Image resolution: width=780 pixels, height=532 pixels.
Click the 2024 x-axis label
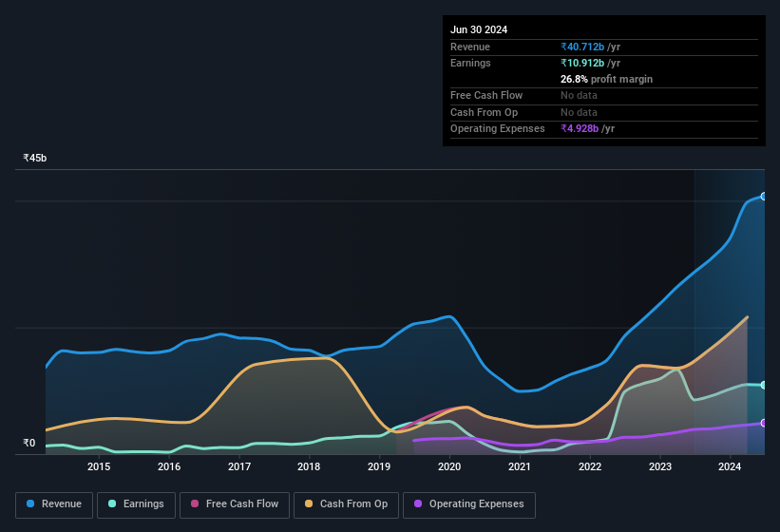point(730,466)
